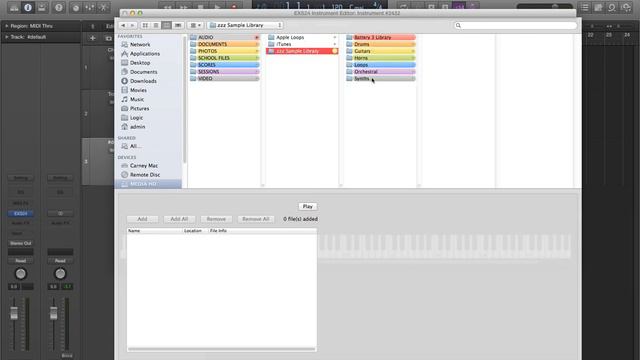Viewport: 640px width, 360px height.
Task: Open the List Editors button at top right
Action: click(x=585, y=7)
